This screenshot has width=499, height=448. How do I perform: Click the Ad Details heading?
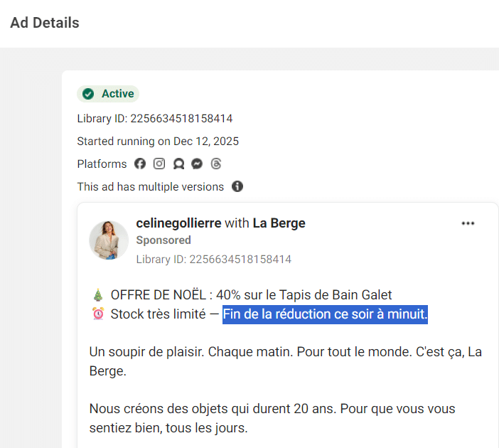45,23
